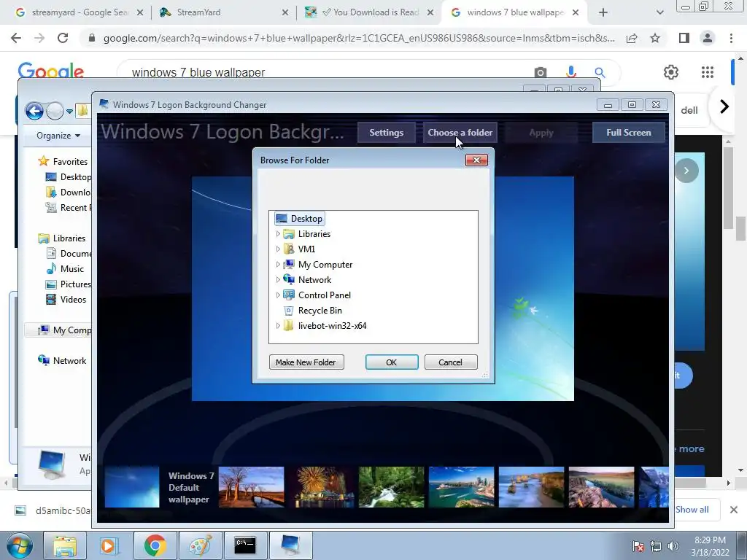Screen dimensions: 747x560
Task: Expand the Network node in folder tree
Action: tap(278, 279)
